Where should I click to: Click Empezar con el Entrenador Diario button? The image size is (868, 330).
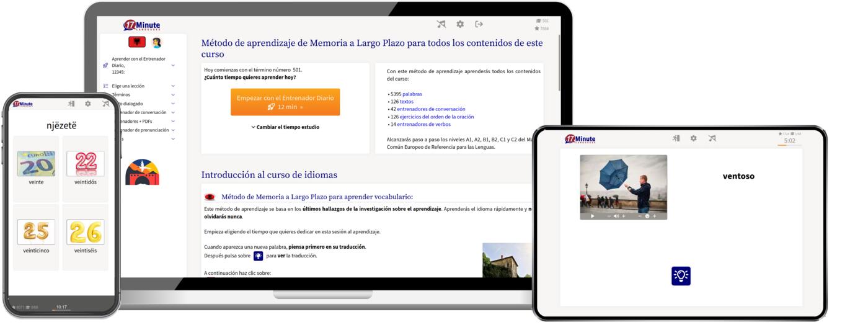tap(285, 102)
